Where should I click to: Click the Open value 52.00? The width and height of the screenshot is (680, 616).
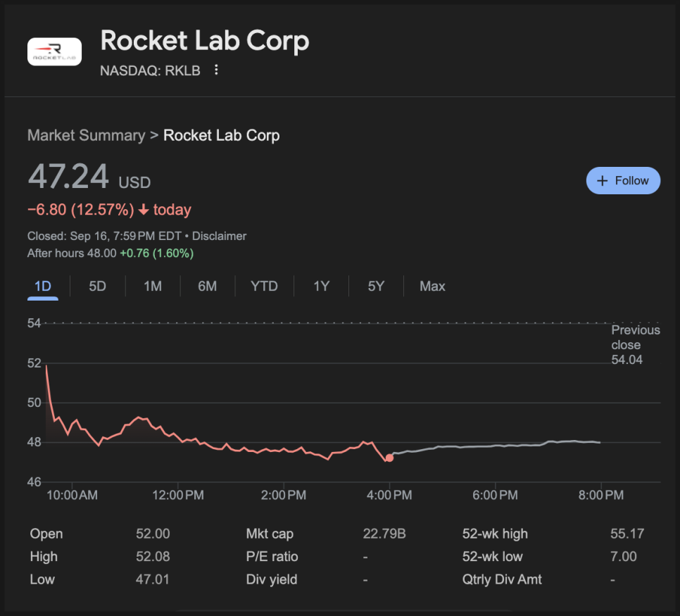pyautogui.click(x=153, y=534)
